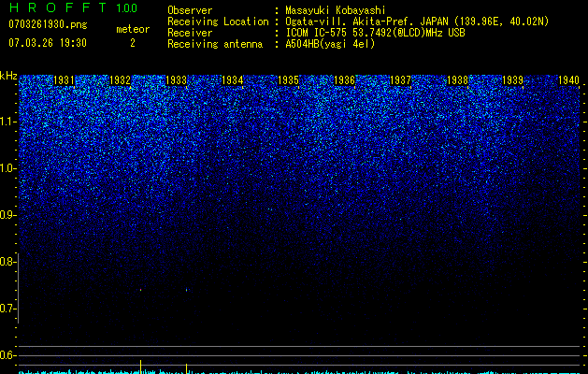The width and height of the screenshot is (588, 374).
Task: Click the yellow meteor spike at 1933
Action: pos(186,368)
